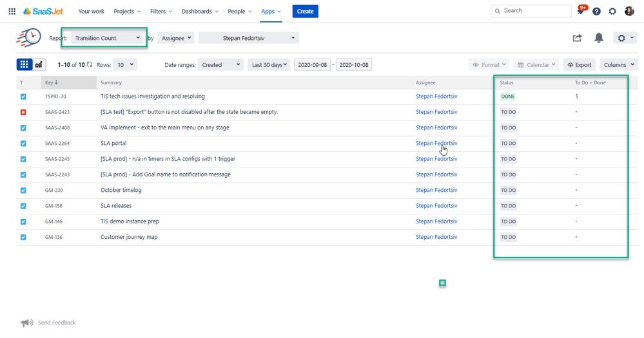The image size is (644, 338).
Task: Open the Filters menu
Action: tap(161, 11)
